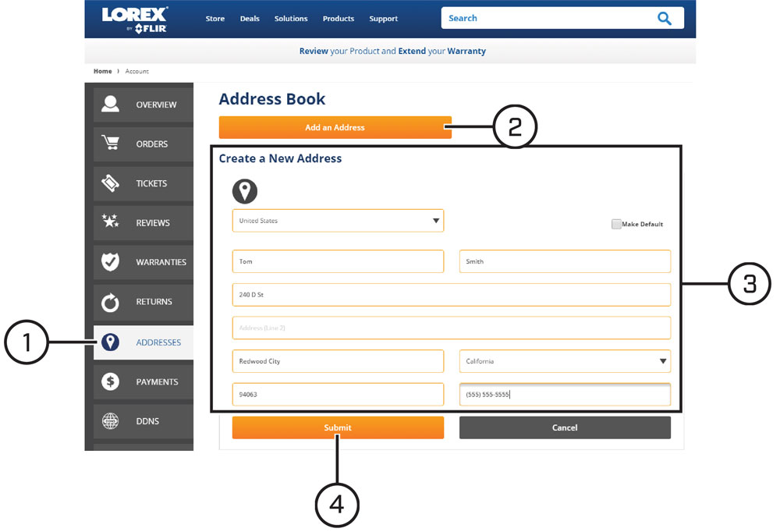Image resolution: width=780 pixels, height=532 pixels.
Task: Cancel creating the new address
Action: [565, 427]
